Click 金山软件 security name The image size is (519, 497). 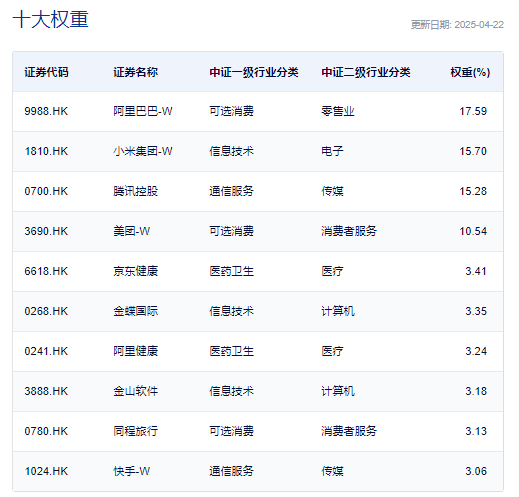tap(135, 391)
